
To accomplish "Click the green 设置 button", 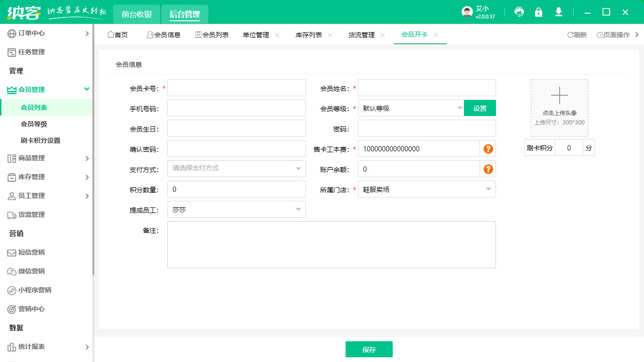I will (479, 107).
